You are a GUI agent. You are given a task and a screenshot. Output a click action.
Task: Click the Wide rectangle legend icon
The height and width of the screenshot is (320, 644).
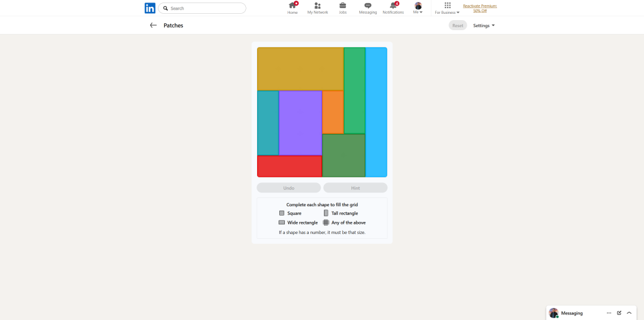coord(282,222)
